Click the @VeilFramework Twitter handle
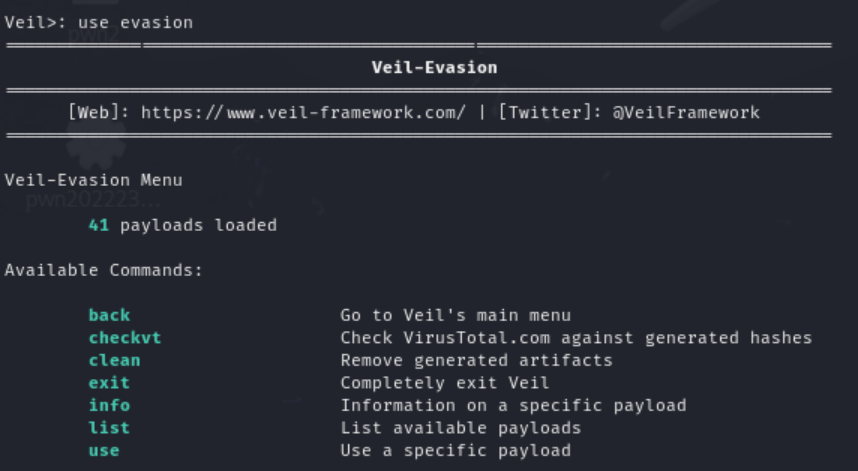 (x=686, y=113)
